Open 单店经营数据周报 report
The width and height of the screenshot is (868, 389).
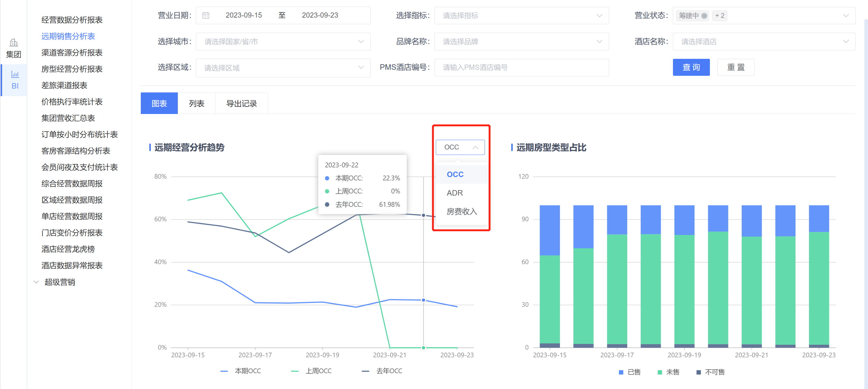pyautogui.click(x=72, y=216)
